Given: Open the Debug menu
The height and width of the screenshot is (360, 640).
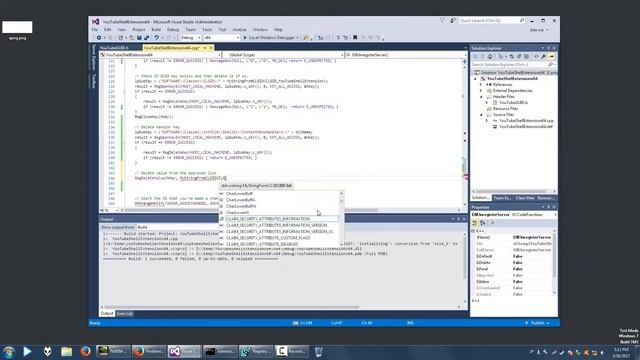Looking at the screenshot, I should click(173, 29).
